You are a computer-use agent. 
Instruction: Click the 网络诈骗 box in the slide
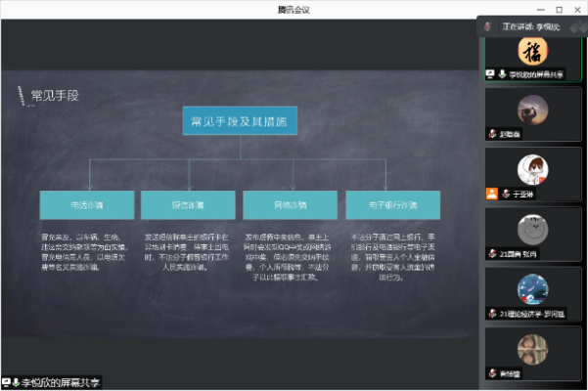pyautogui.click(x=290, y=206)
